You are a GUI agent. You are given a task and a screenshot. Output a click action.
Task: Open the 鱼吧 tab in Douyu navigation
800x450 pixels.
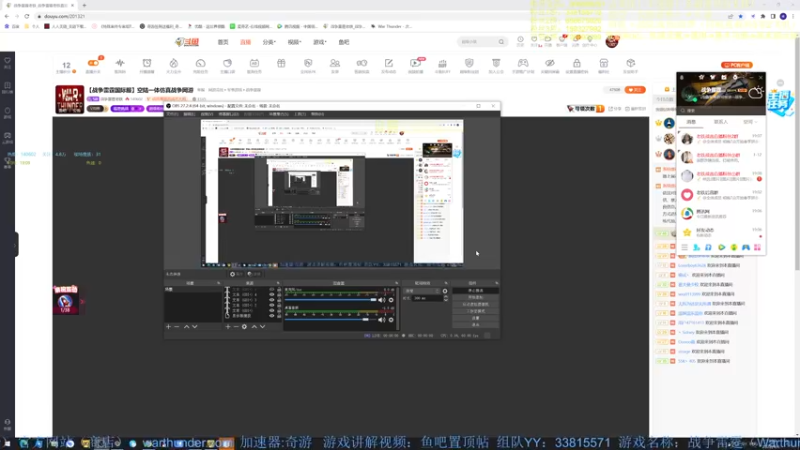344,42
